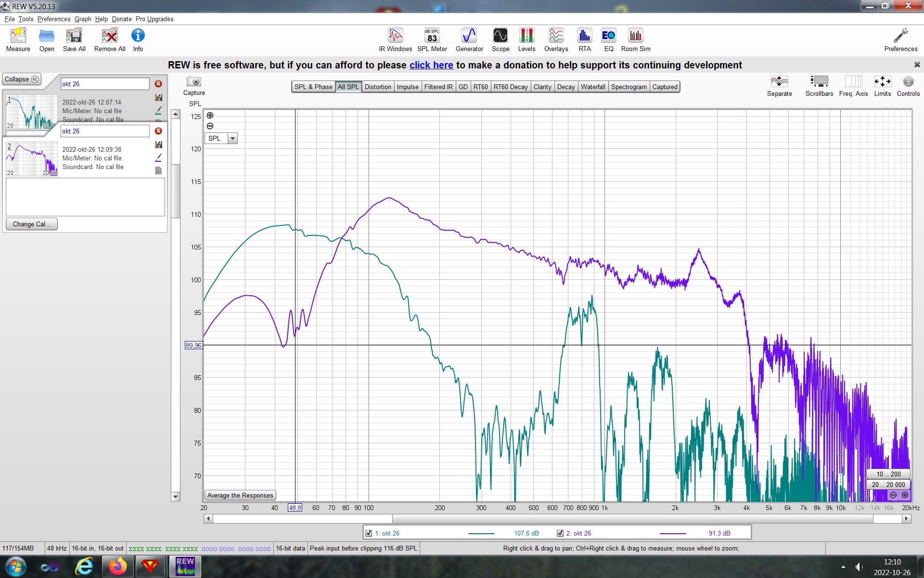Open graph Controls gear icon
This screenshot has height=578, width=924.
[908, 86]
